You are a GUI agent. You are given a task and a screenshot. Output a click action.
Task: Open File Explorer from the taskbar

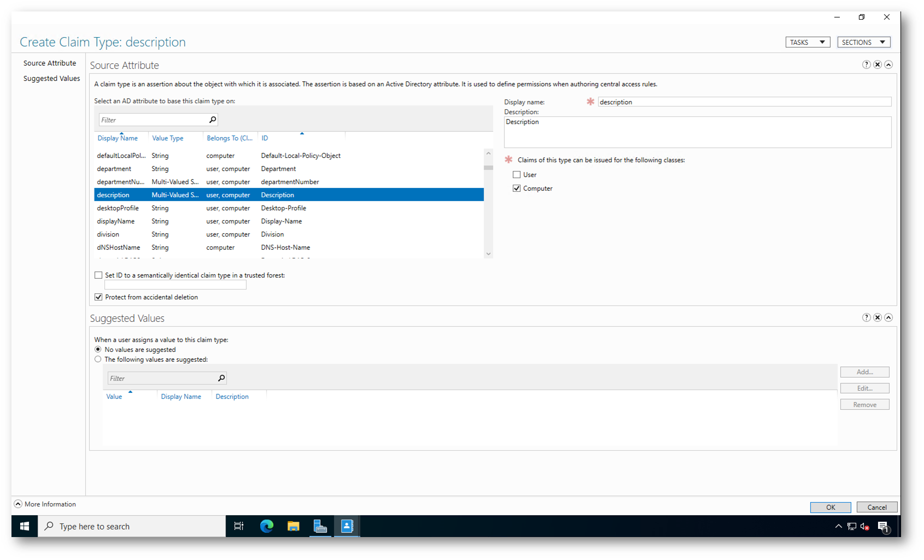click(x=293, y=526)
